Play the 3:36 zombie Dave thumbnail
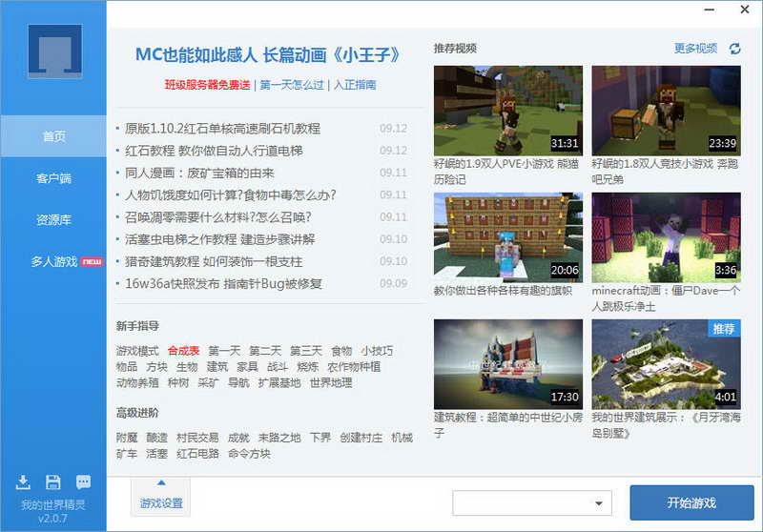 666,237
